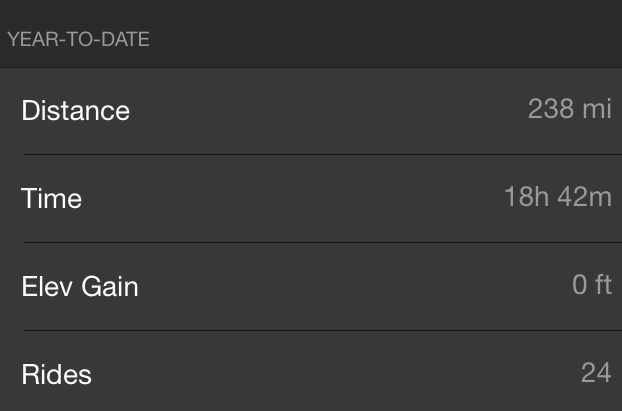Open the Distance stats row
622x411 pixels.
(311, 111)
